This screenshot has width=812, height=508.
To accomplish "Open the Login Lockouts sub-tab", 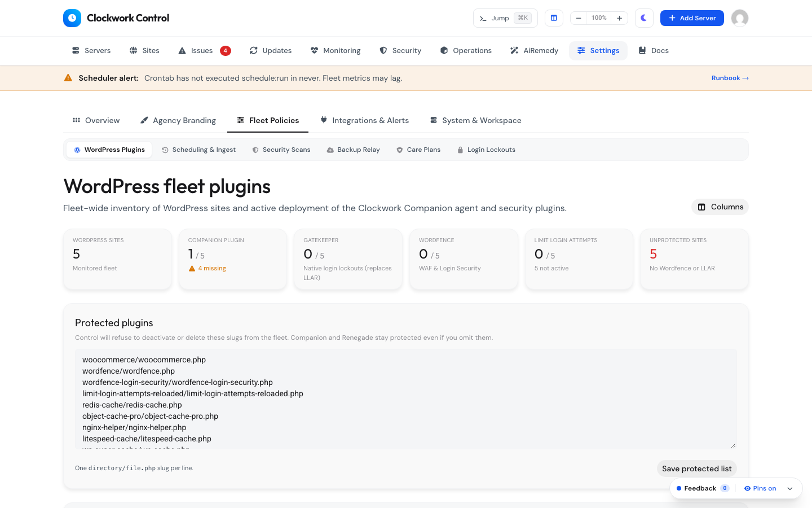I will (x=486, y=150).
